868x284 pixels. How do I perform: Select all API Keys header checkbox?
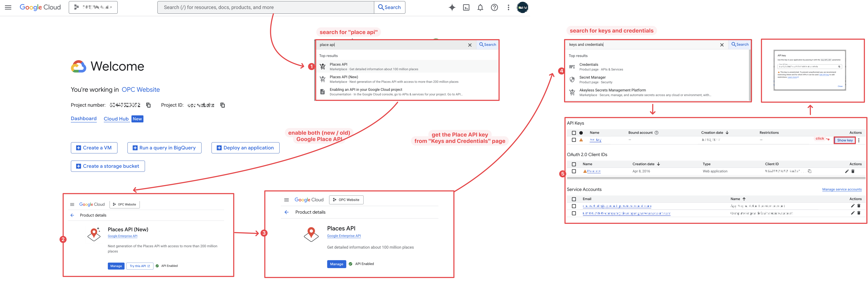click(x=574, y=133)
